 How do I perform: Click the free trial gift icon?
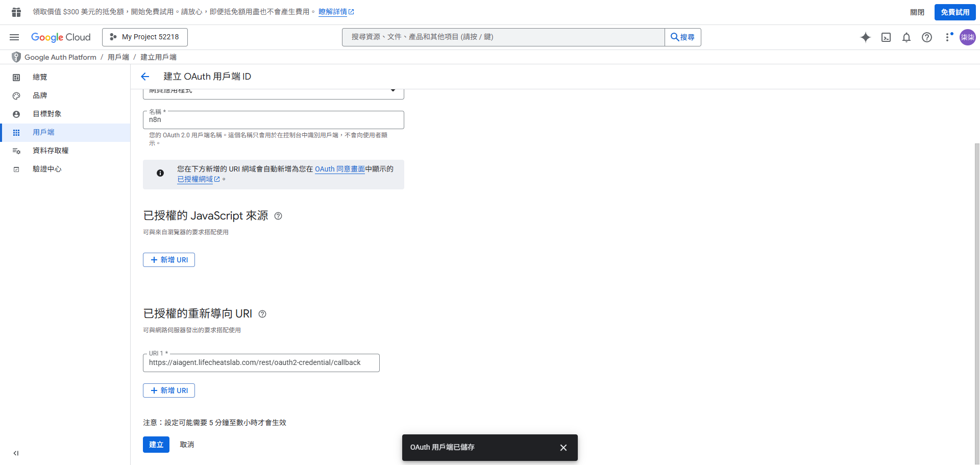(x=15, y=11)
